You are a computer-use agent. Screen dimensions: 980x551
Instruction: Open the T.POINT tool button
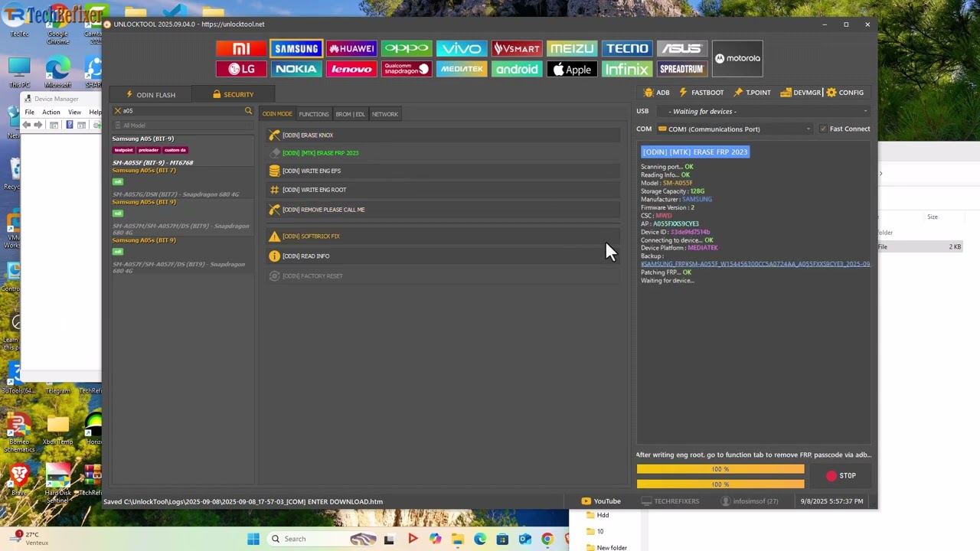point(752,93)
